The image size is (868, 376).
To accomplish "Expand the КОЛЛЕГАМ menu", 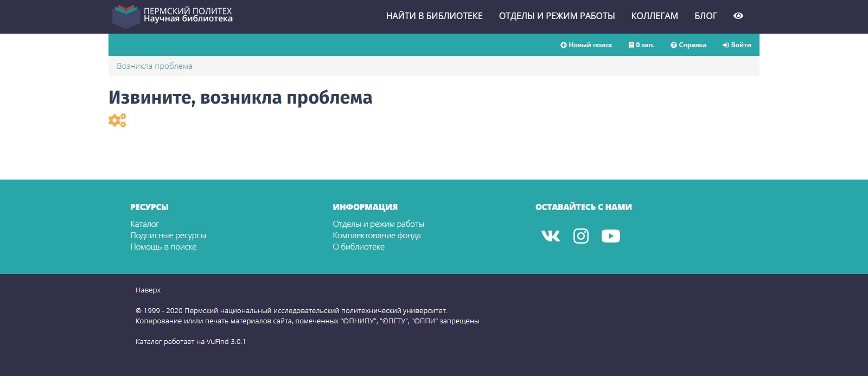I will (654, 16).
